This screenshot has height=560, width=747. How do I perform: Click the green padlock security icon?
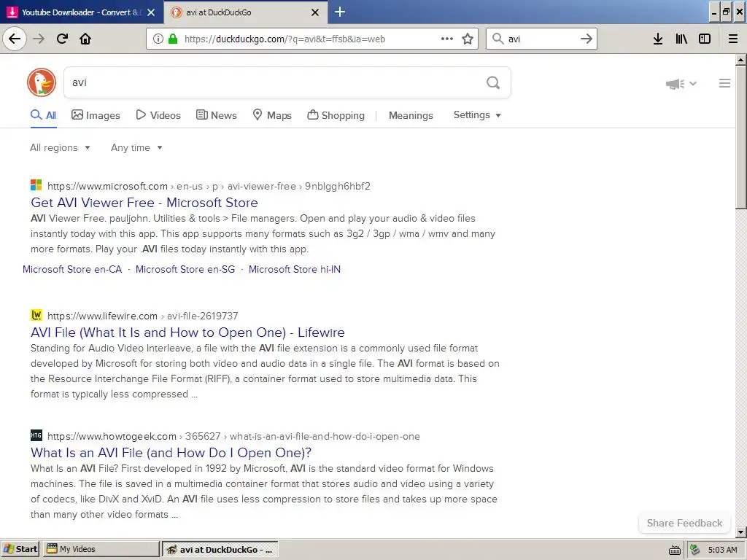point(173,39)
